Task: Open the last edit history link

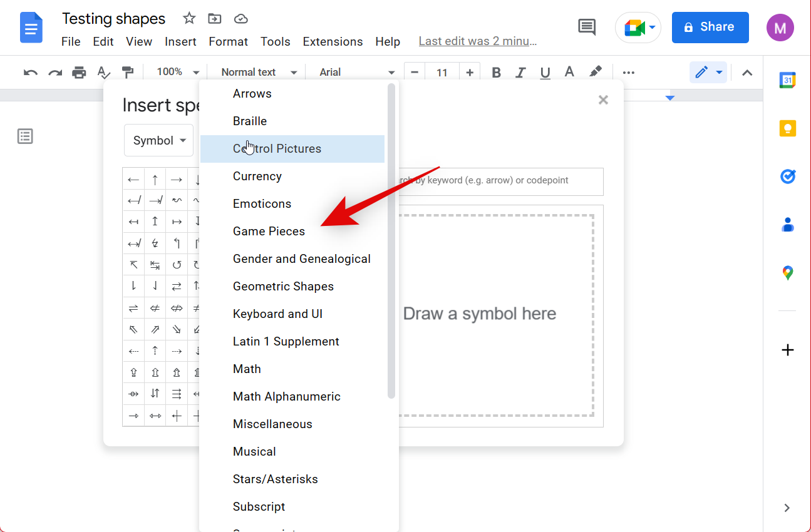Action: 478,41
